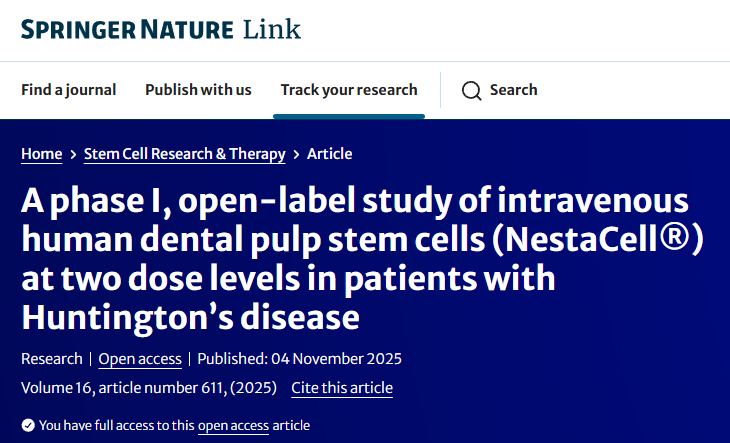
Task: Click the Springer Nature Link logo
Action: 160,29
